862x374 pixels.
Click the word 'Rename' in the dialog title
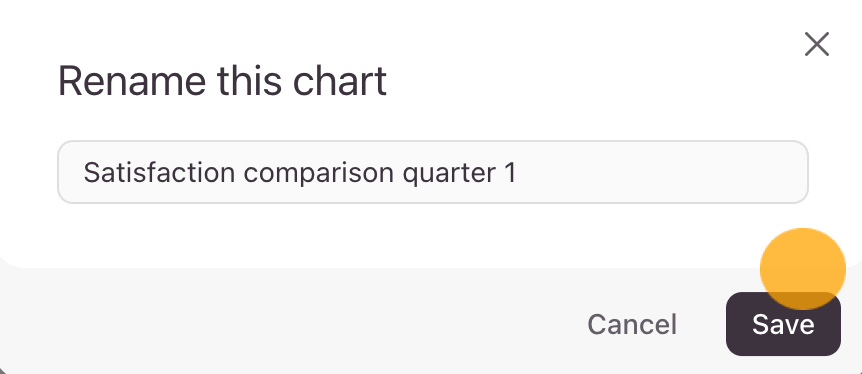point(131,81)
